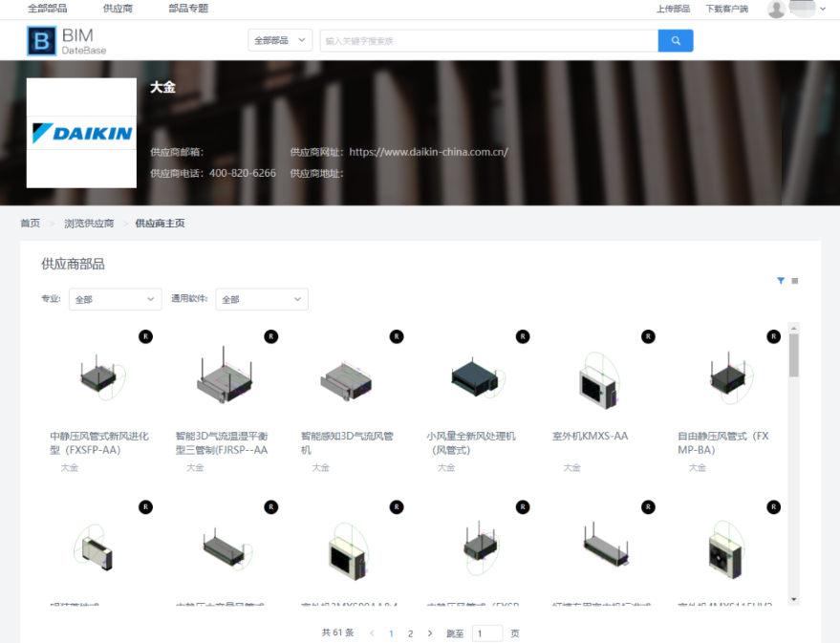Open the 专业 dropdown
This screenshot has height=643, width=840.
pos(115,299)
